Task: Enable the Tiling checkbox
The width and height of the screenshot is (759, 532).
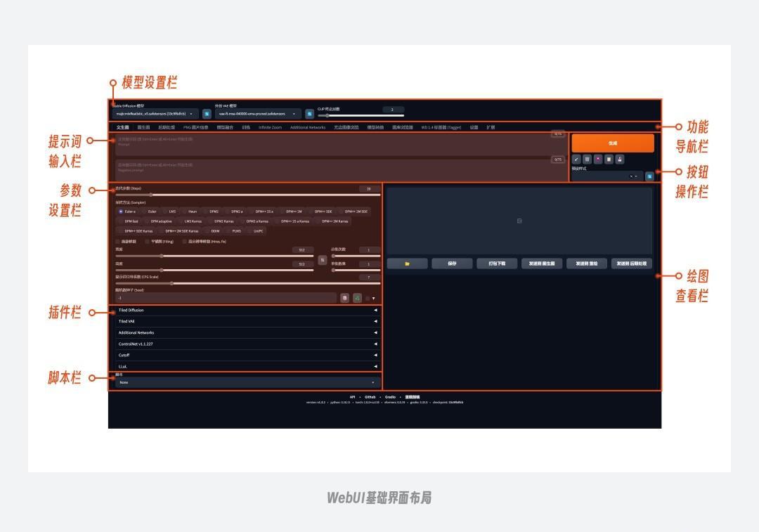Action: pos(147,242)
